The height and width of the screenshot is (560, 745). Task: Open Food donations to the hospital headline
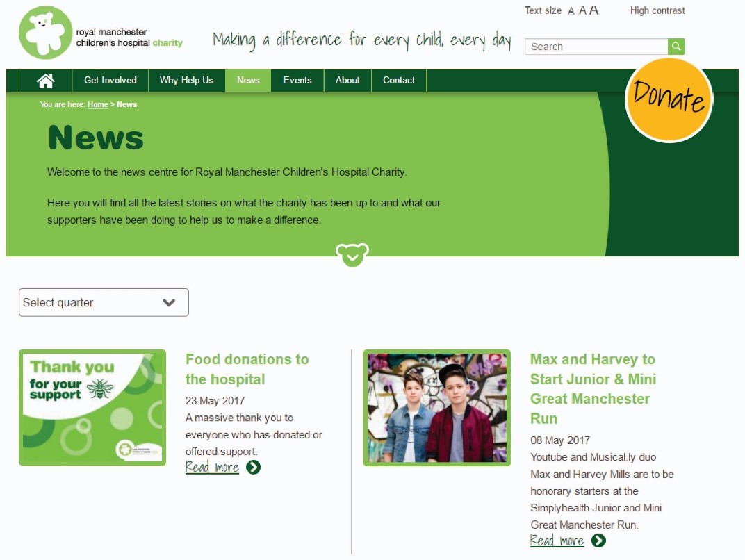point(247,369)
